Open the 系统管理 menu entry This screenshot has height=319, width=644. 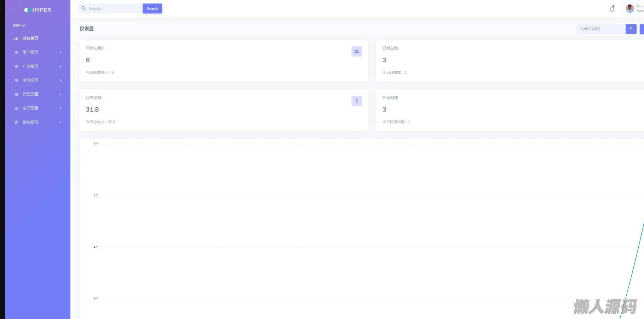30,122
